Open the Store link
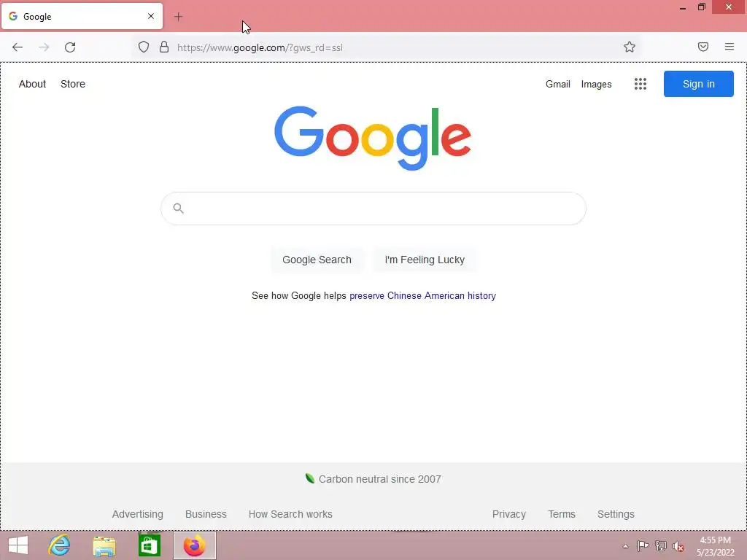The width and height of the screenshot is (747, 560). [73, 84]
